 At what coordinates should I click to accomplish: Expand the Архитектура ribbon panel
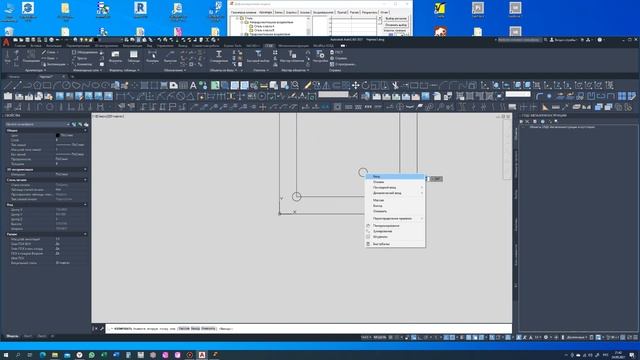(x=36, y=70)
